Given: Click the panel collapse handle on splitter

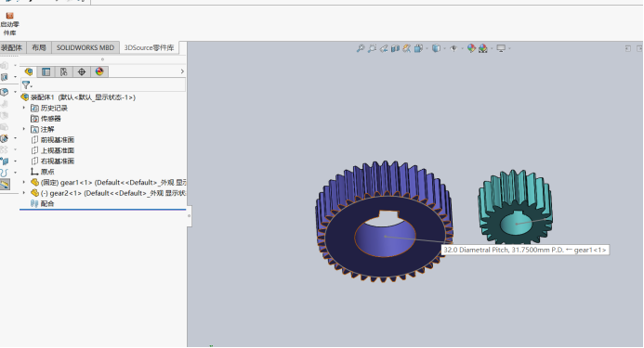Looking at the screenshot, I should coord(189,216).
